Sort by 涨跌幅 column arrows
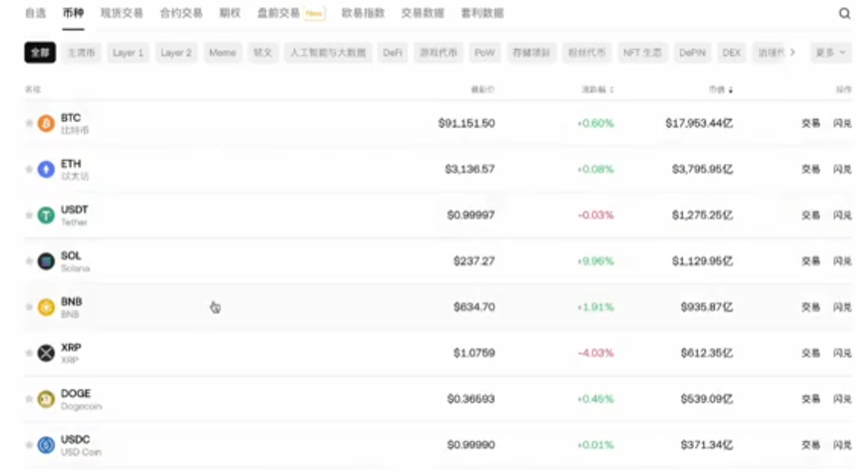868x470 pixels. 611,90
